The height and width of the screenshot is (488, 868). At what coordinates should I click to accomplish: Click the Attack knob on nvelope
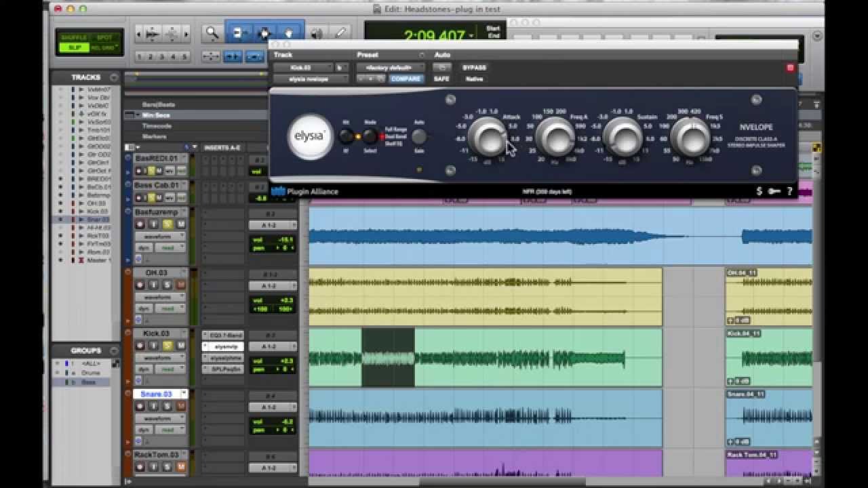coord(488,136)
